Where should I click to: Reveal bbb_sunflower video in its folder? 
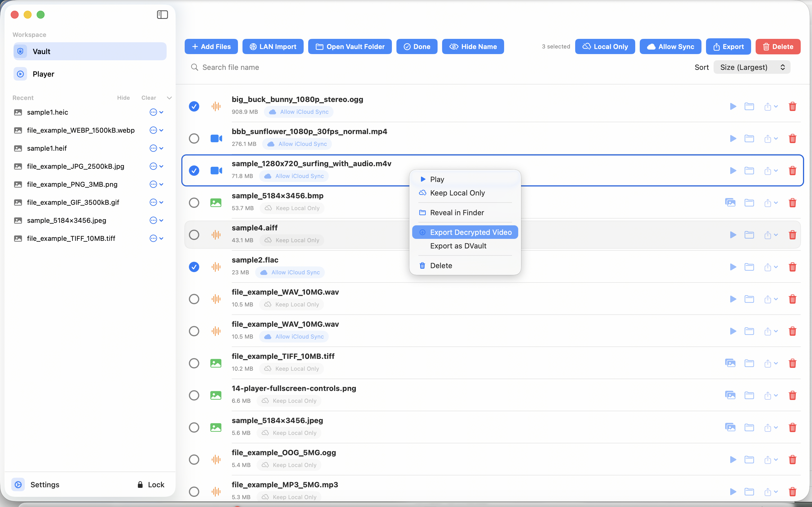pyautogui.click(x=750, y=139)
